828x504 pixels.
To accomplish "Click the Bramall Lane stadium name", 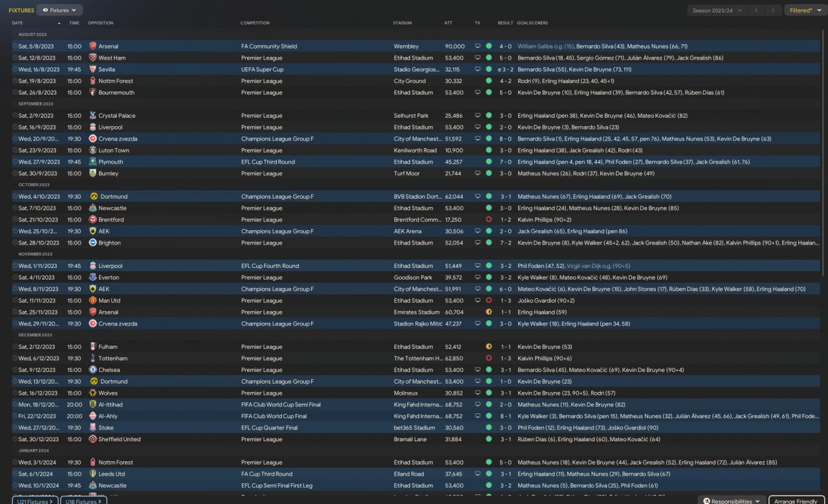I will tap(409, 439).
